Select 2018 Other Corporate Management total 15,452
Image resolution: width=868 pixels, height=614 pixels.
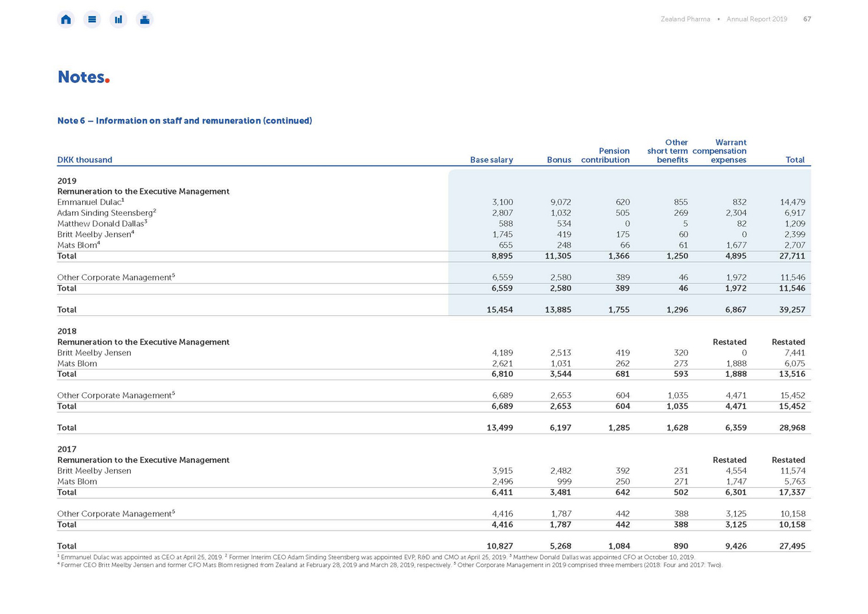[793, 396]
